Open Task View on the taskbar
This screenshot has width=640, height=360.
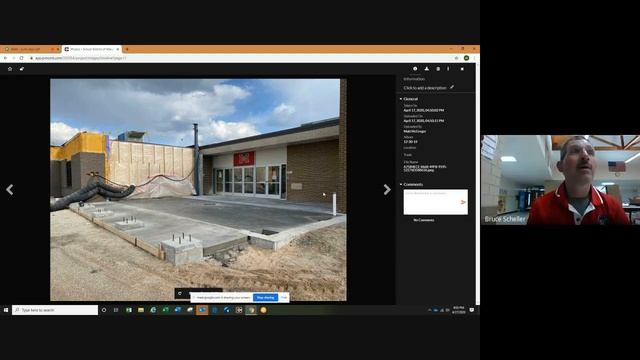(x=116, y=310)
